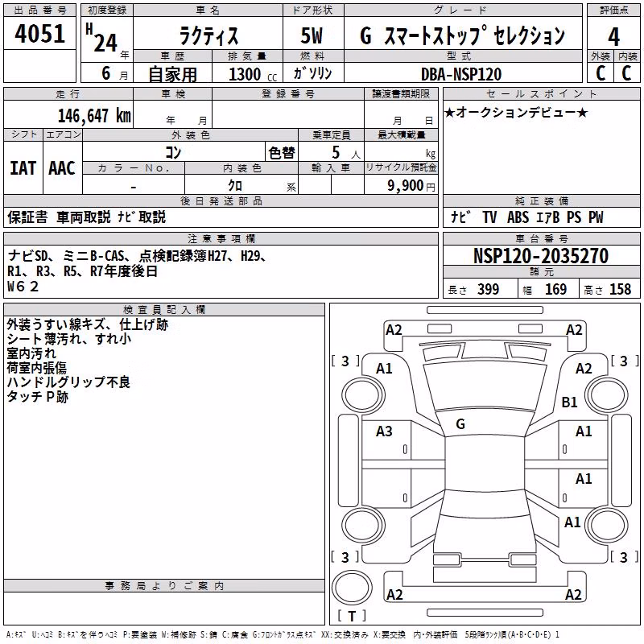Click the model code DBA-NSP120

click(x=461, y=74)
